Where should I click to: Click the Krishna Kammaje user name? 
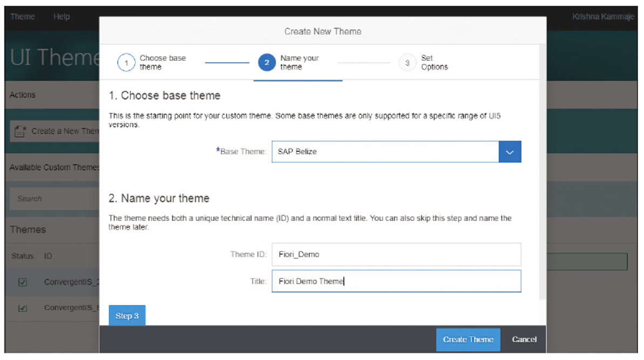tap(602, 16)
